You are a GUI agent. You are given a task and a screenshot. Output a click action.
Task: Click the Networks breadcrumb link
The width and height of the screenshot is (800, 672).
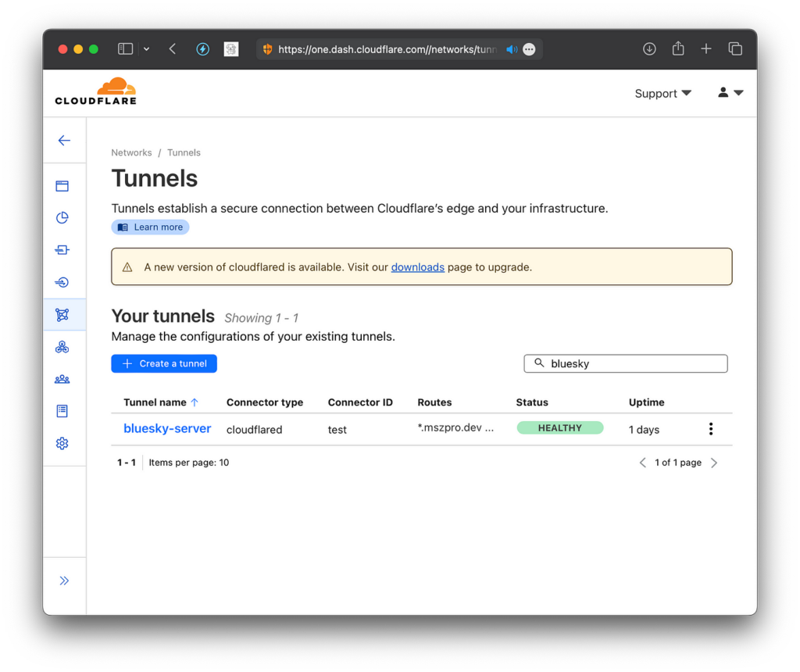click(131, 152)
